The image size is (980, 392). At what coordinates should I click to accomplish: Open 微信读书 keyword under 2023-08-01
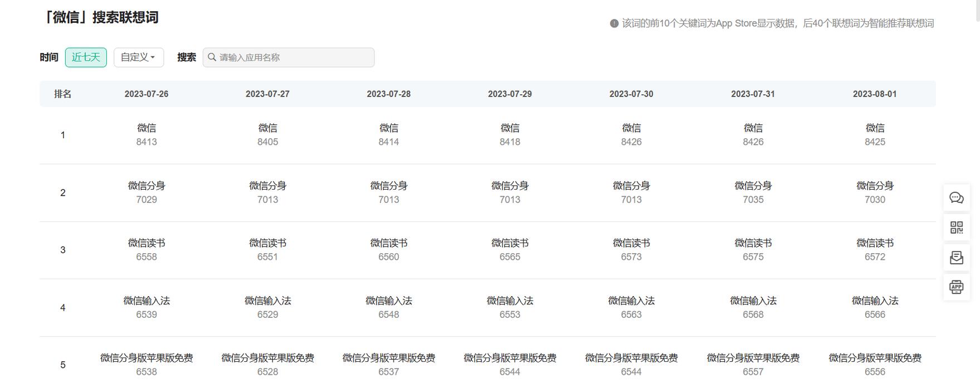tap(874, 243)
